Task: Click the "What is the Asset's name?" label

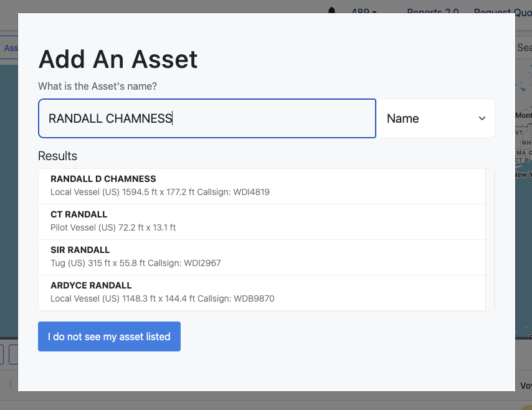Action: pos(97,86)
